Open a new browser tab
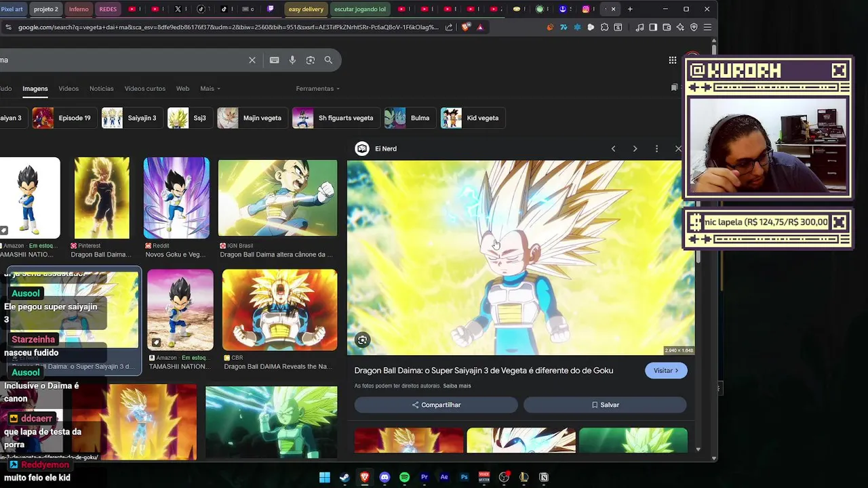Image resolution: width=868 pixels, height=488 pixels. click(630, 9)
